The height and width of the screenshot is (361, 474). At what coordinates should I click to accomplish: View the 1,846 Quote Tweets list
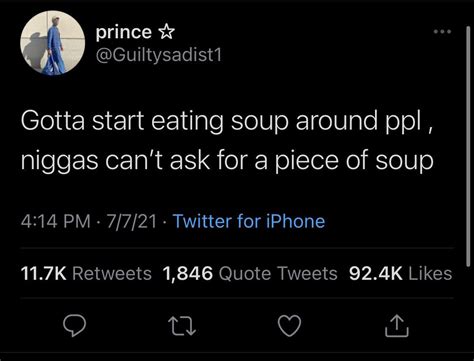(250, 273)
